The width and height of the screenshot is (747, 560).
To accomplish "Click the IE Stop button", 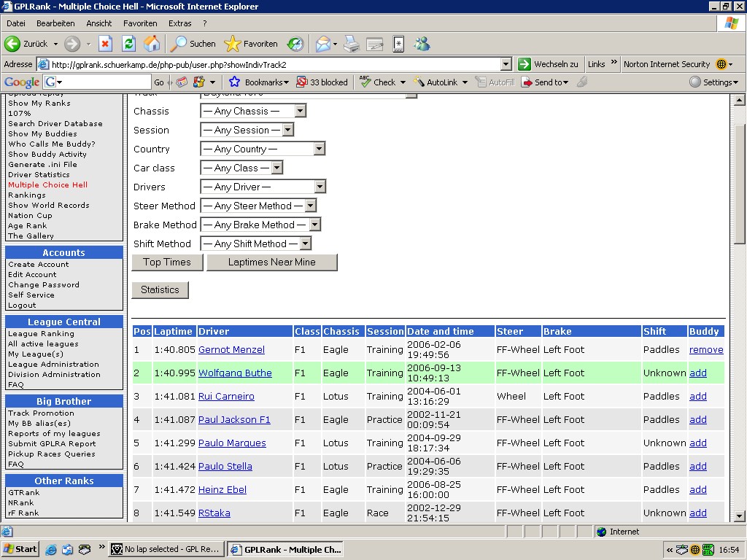I will 105,44.
